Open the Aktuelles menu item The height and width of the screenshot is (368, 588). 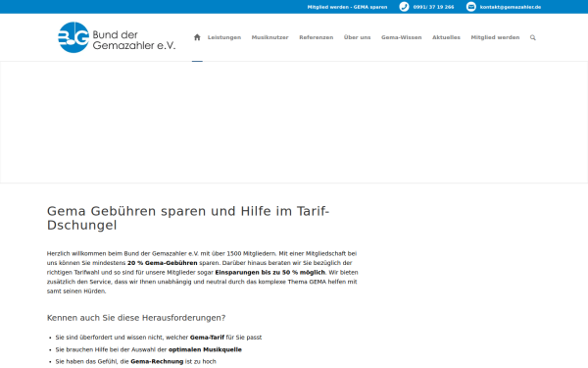446,37
